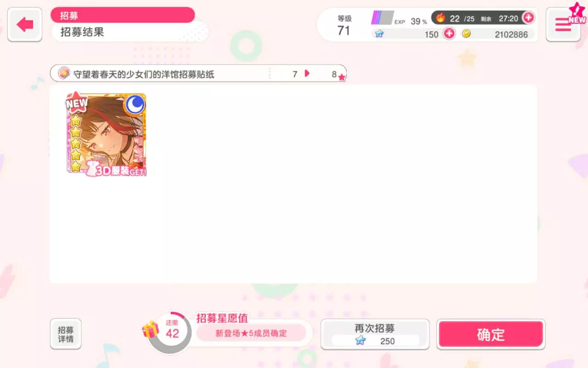Image resolution: width=588 pixels, height=368 pixels.
Task: Tap the sticker icon beside 守望着春天
Action: point(64,73)
